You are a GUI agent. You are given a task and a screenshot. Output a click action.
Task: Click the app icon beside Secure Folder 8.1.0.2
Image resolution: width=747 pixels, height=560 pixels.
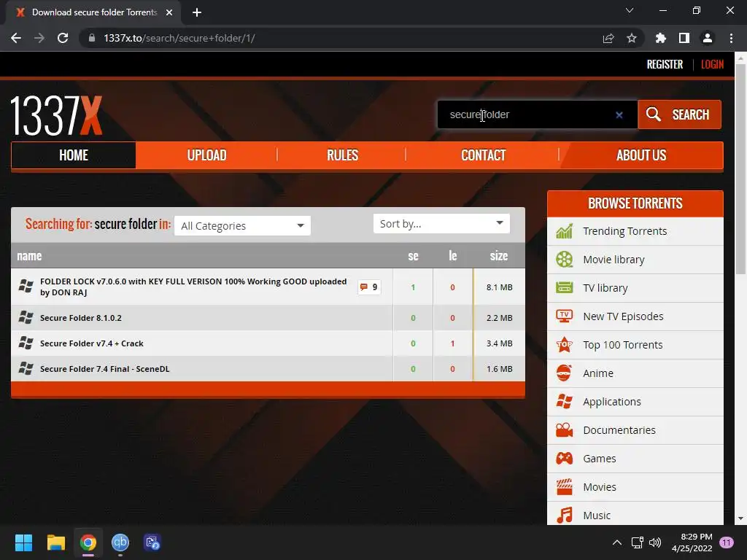click(26, 318)
